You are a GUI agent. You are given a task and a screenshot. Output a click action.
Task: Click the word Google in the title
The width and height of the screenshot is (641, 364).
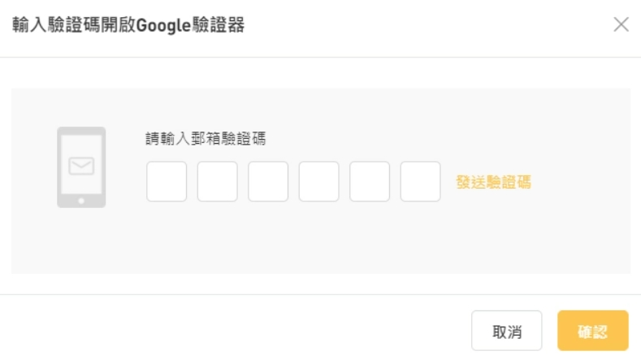[163, 26]
